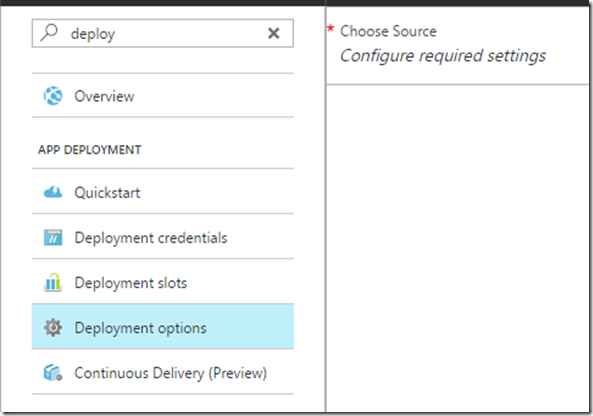This screenshot has width=593, height=416.
Task: Click the Continuous Delivery box icon
Action: point(53,373)
